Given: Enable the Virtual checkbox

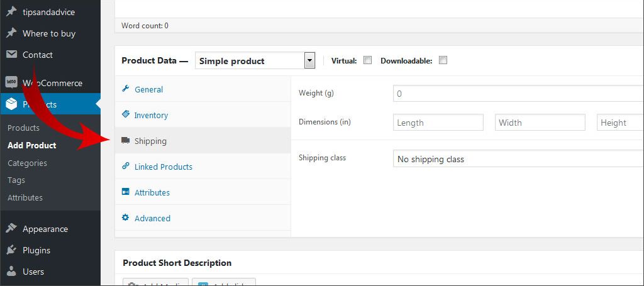Looking at the screenshot, I should click(x=368, y=60).
